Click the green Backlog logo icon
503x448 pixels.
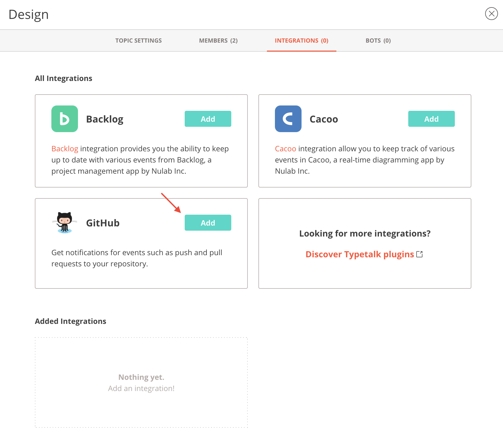pyautogui.click(x=65, y=119)
